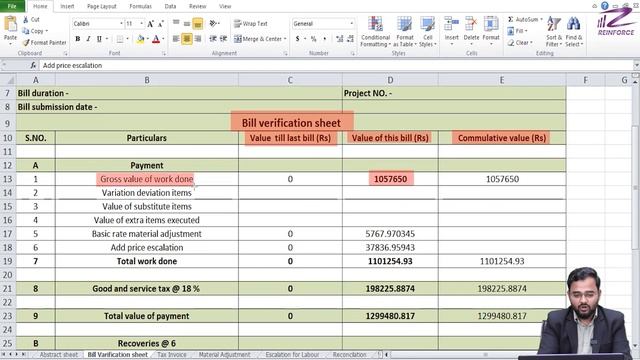The image size is (640, 360).
Task: Switch to the Data tab
Action: tap(170, 6)
